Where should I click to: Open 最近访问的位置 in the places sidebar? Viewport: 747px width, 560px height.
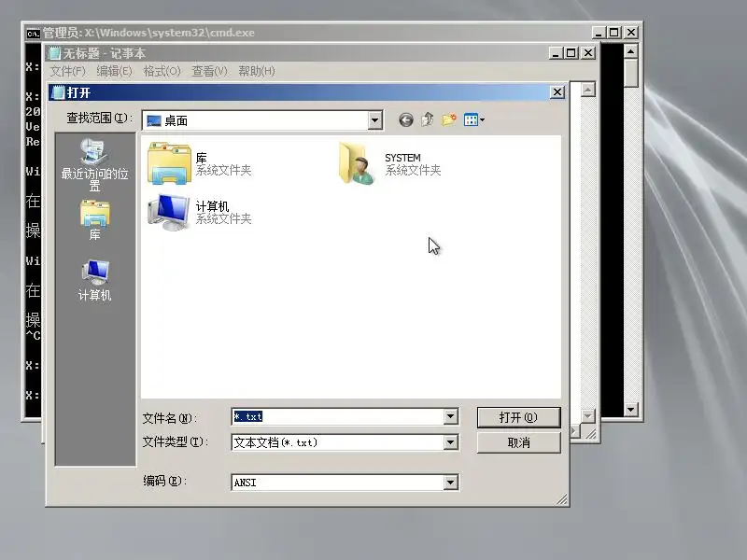click(x=95, y=165)
